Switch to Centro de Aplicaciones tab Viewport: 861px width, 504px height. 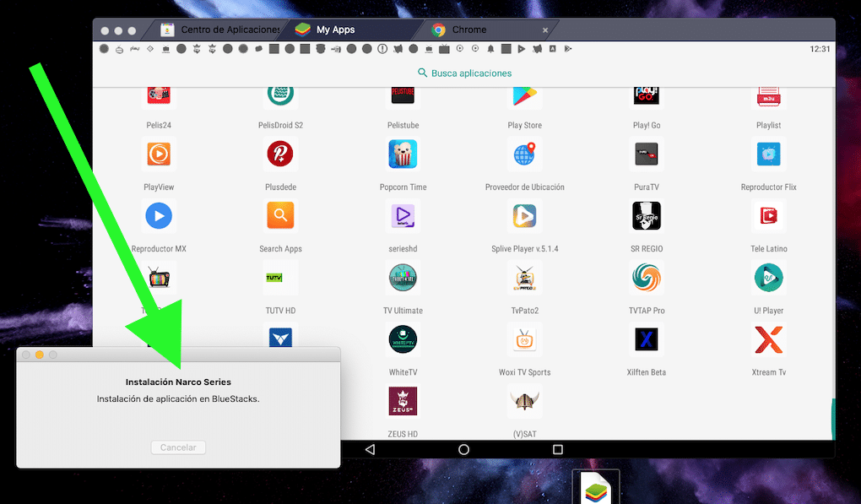pyautogui.click(x=221, y=30)
